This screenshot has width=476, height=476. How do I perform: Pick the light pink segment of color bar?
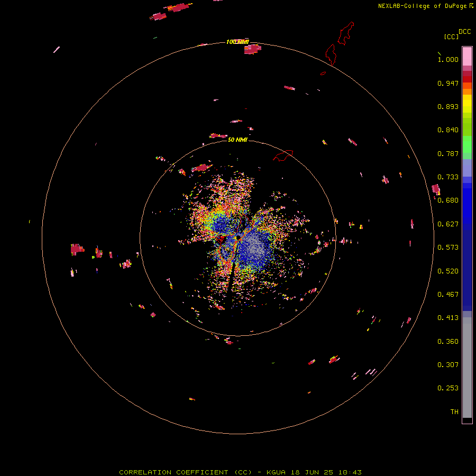tap(467, 56)
